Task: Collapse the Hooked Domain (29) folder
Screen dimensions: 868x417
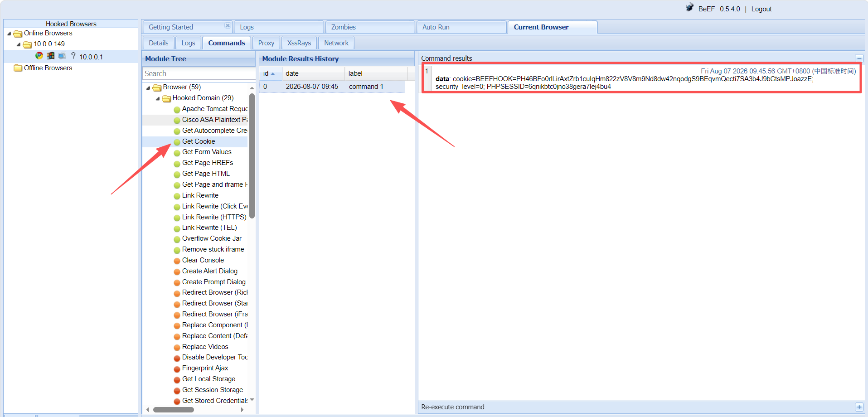Action: coord(158,98)
